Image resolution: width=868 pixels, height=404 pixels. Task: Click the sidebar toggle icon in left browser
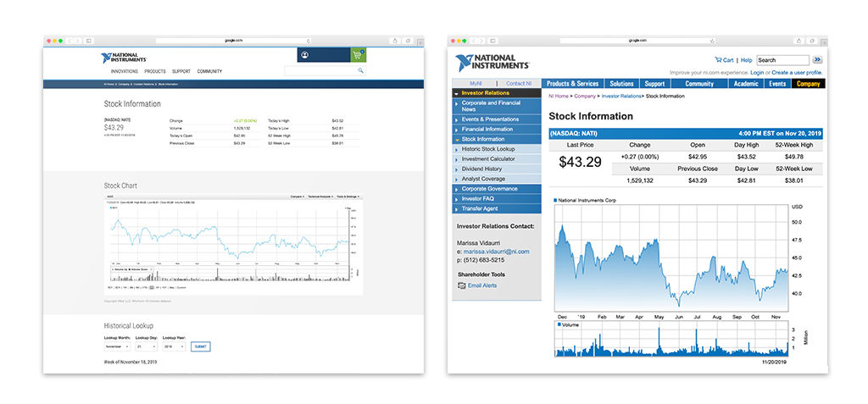pyautogui.click(x=88, y=41)
